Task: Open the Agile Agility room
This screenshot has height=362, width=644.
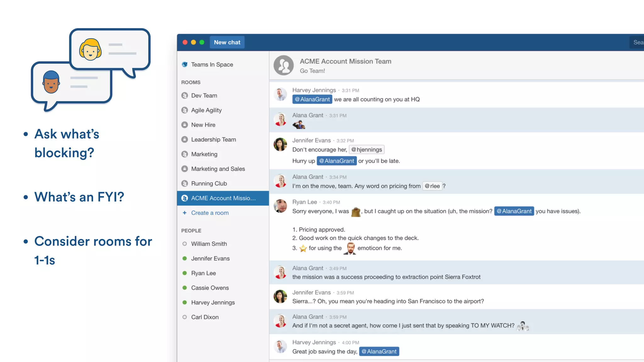Action: [x=206, y=110]
